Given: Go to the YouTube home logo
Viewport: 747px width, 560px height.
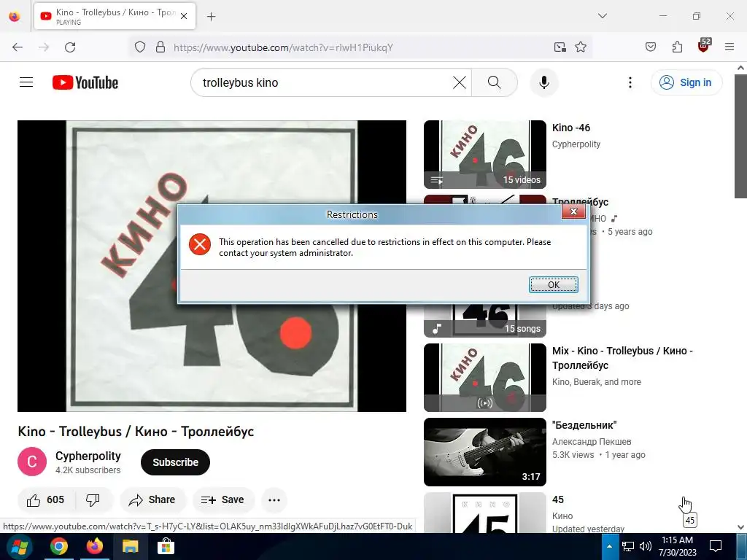Looking at the screenshot, I should coord(85,82).
